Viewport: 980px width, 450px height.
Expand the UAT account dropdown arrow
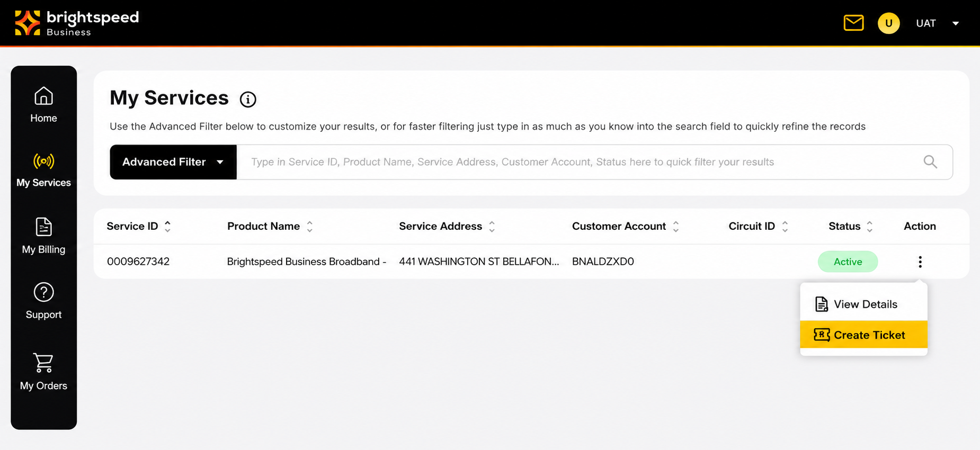(x=956, y=23)
